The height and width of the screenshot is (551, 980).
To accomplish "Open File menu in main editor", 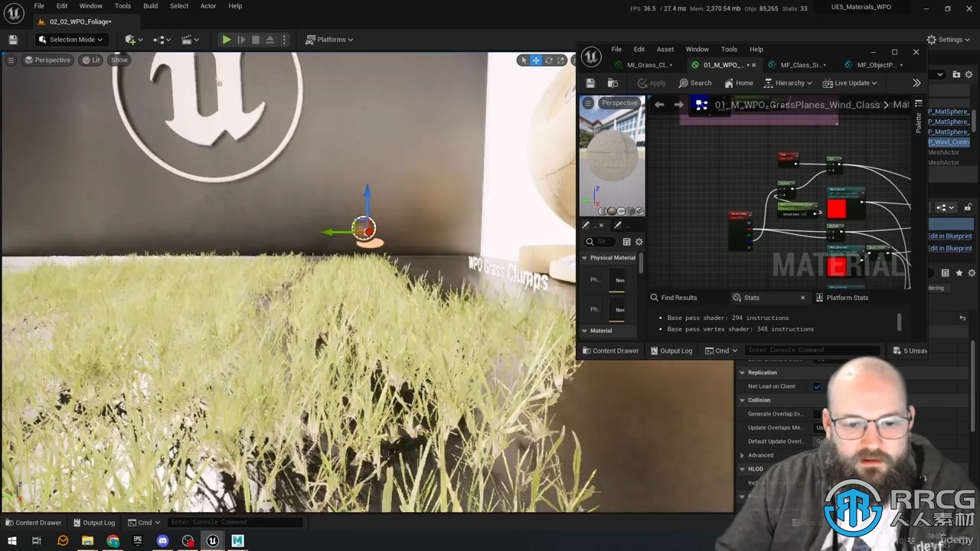I will point(39,6).
